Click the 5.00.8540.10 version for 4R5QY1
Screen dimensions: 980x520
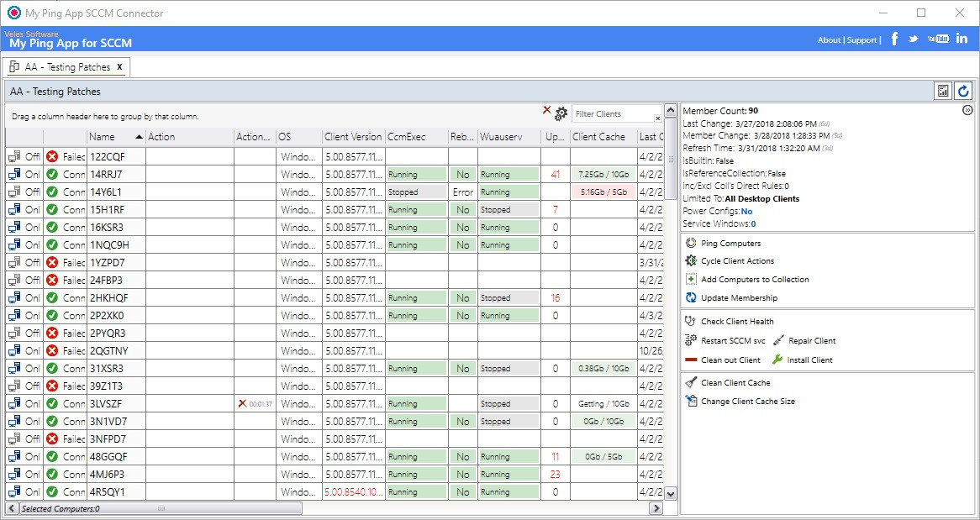click(355, 492)
